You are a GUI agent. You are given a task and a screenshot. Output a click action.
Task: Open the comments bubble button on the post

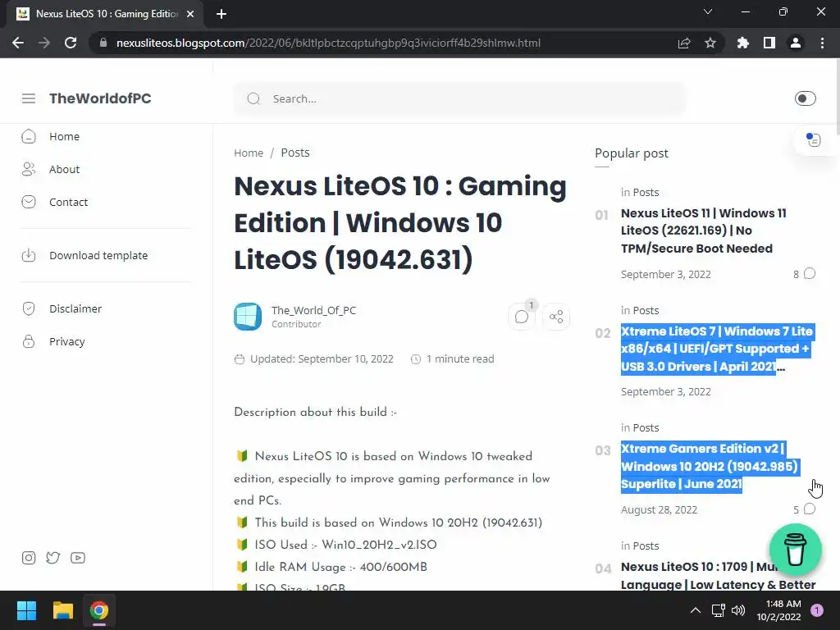[521, 317]
